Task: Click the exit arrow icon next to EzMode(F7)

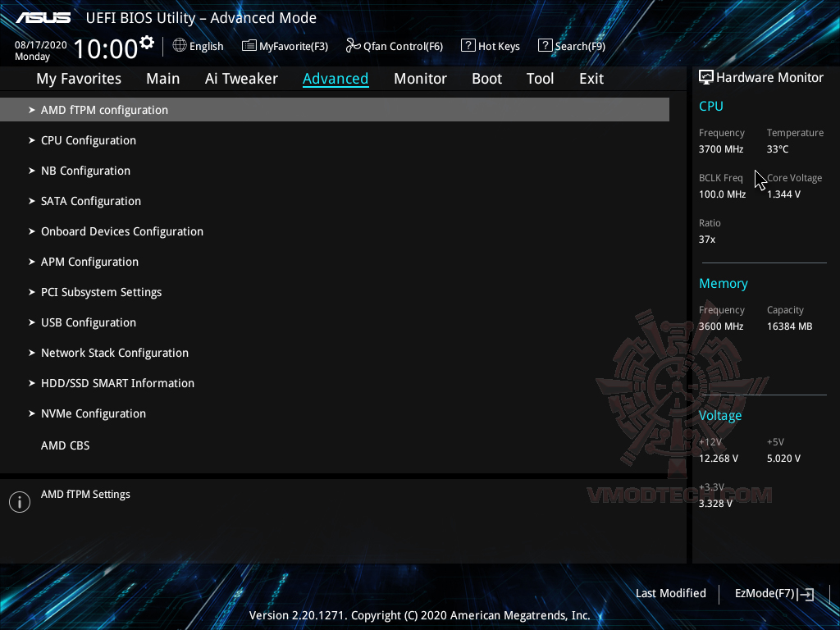Action: point(806,593)
